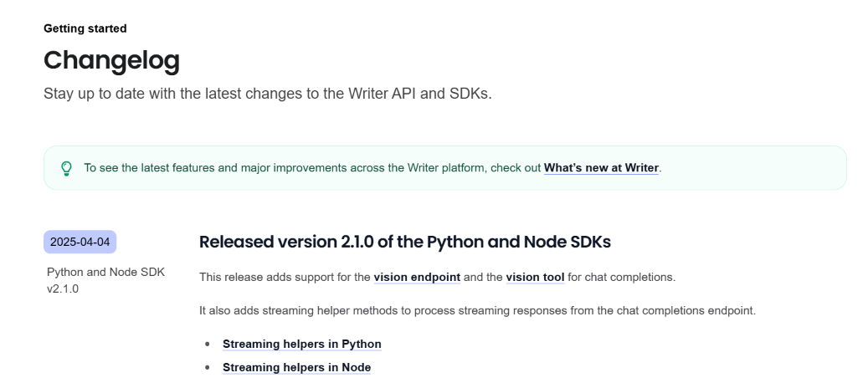Open the vision tool link
This screenshot has height=383, width=868.
point(536,277)
